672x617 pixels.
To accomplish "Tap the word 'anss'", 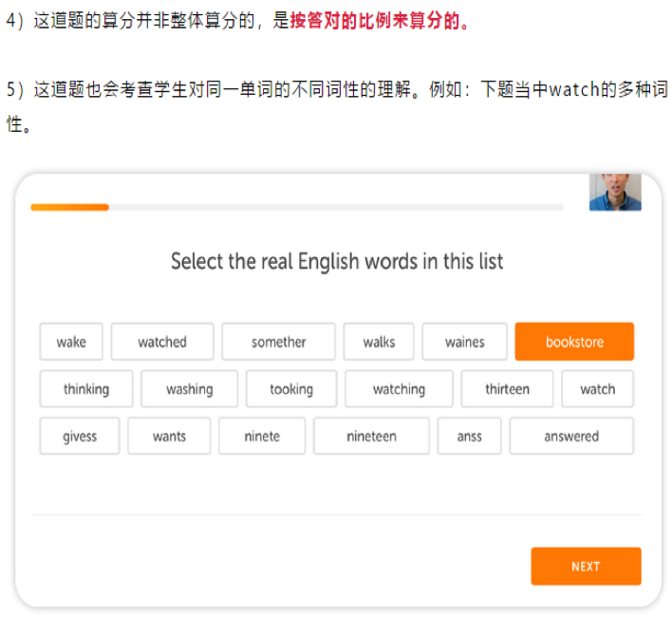I will tap(469, 436).
